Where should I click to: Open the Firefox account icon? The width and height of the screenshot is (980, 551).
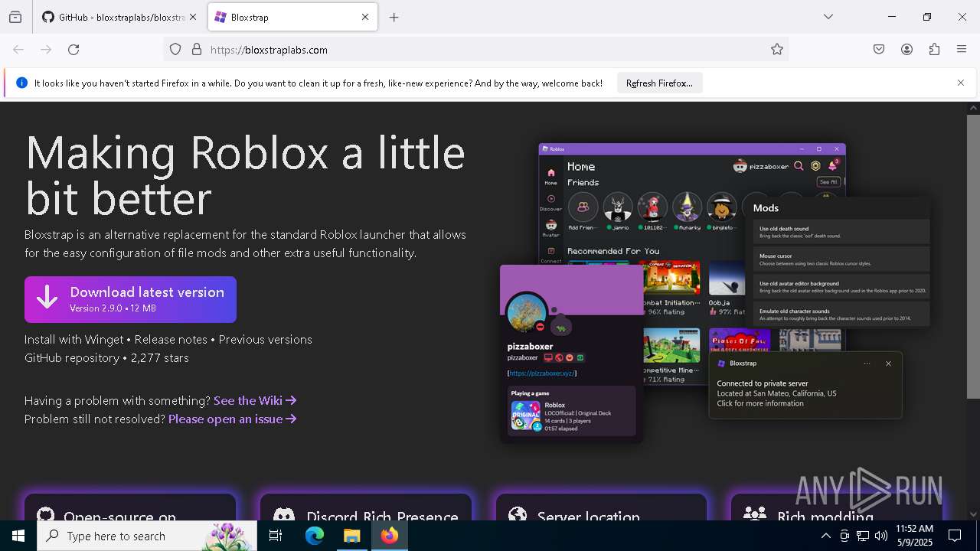tap(906, 50)
